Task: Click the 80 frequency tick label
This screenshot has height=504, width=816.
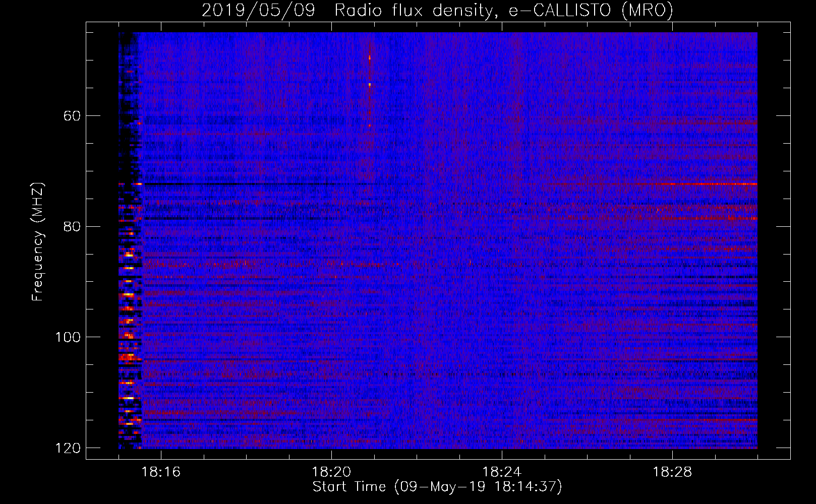Action: coord(72,226)
